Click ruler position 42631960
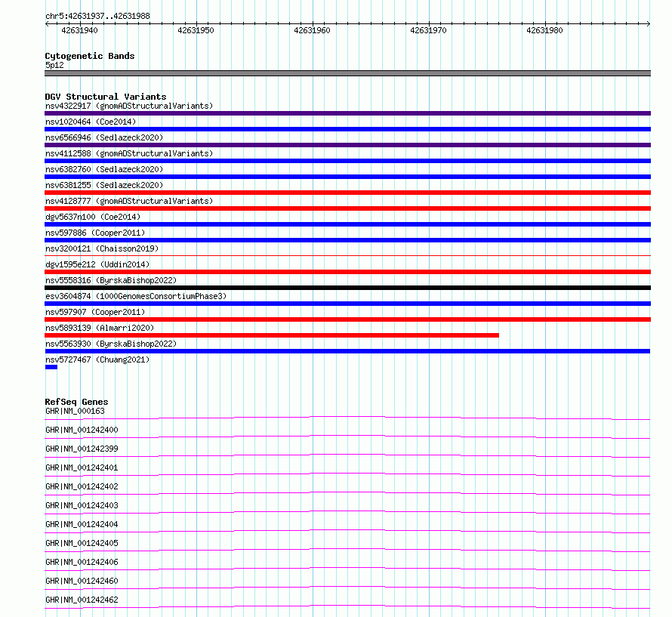 click(312, 30)
